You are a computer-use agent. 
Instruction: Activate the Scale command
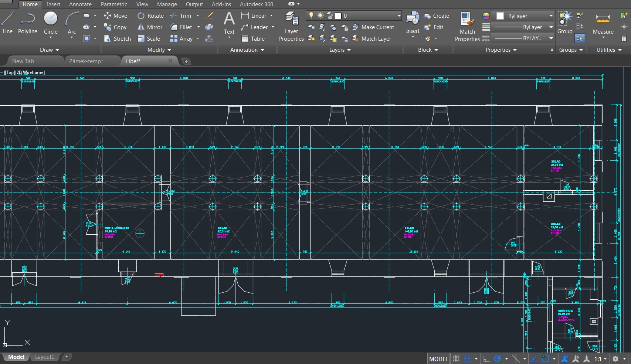click(x=149, y=38)
